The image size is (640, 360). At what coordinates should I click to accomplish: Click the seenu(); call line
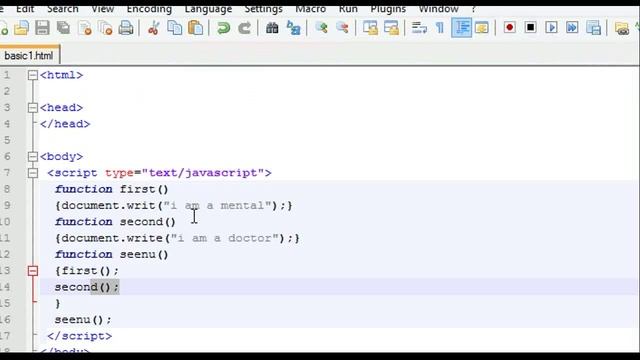click(83, 320)
